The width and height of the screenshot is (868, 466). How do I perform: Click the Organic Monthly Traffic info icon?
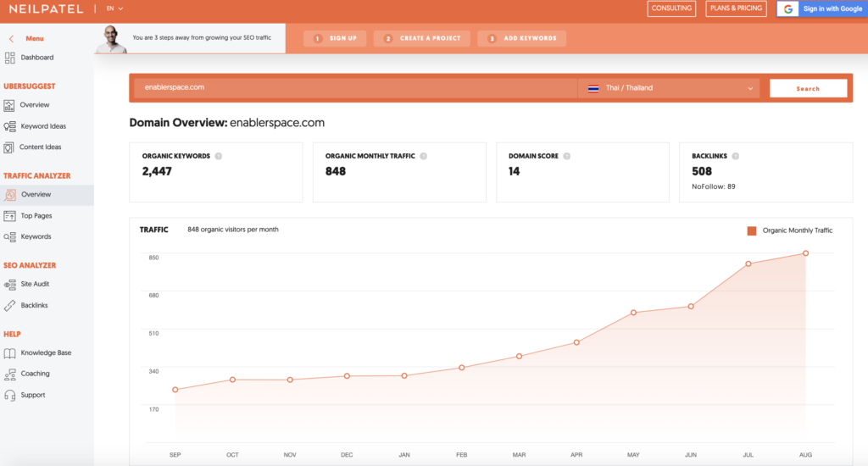point(424,156)
